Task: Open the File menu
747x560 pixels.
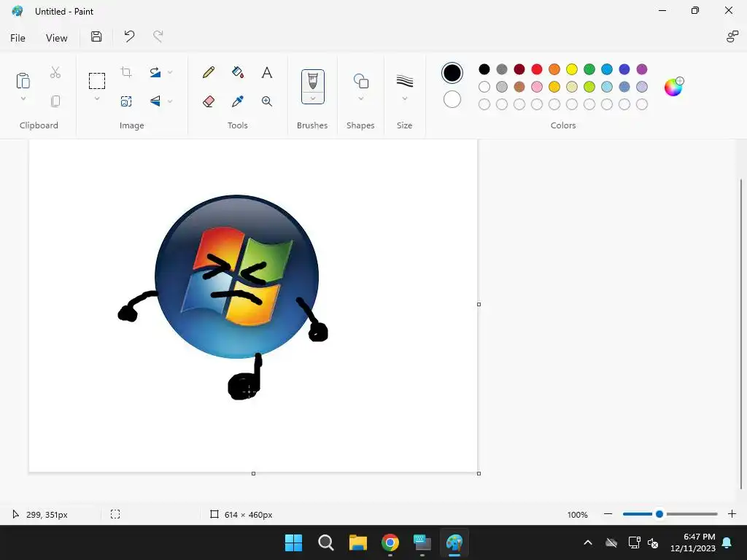Action: [x=18, y=38]
